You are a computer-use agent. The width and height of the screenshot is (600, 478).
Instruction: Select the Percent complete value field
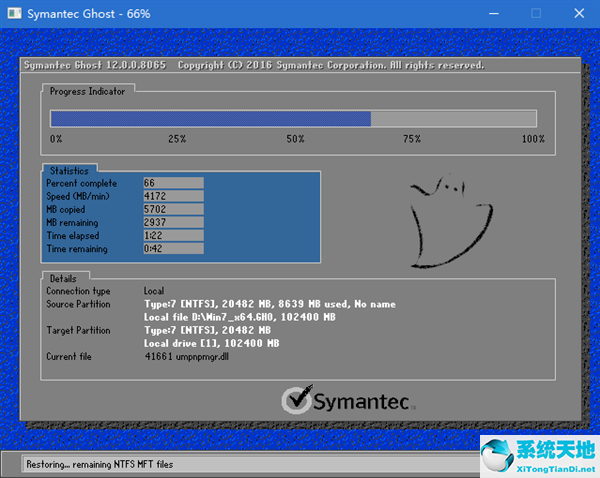pyautogui.click(x=173, y=183)
